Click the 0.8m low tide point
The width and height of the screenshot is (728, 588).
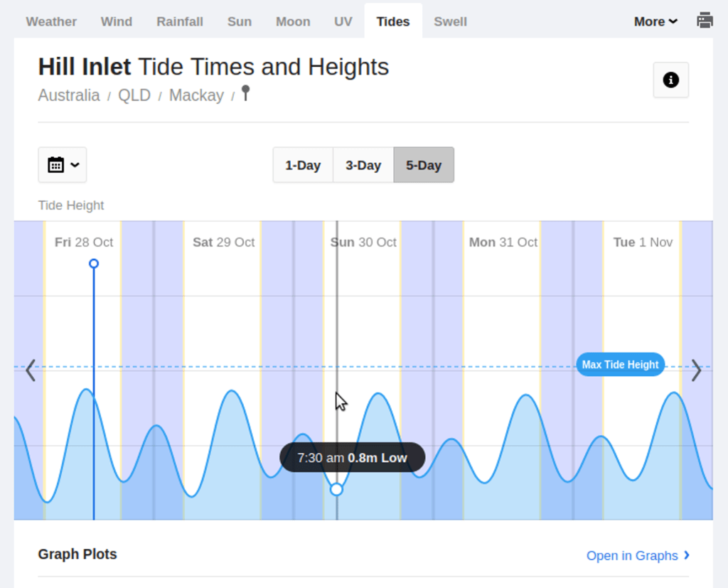tap(337, 489)
